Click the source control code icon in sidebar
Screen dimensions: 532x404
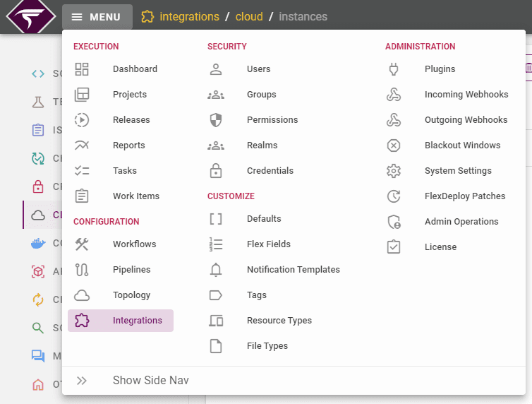coord(38,73)
